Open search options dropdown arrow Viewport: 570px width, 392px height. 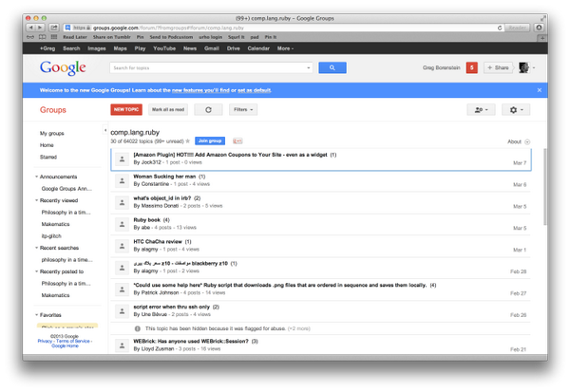click(308, 68)
